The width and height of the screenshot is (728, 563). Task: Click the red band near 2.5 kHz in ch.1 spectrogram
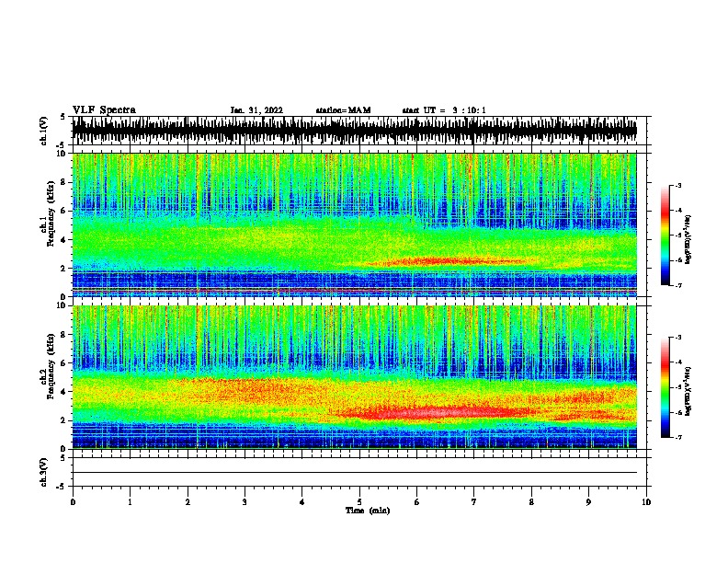pos(446,261)
